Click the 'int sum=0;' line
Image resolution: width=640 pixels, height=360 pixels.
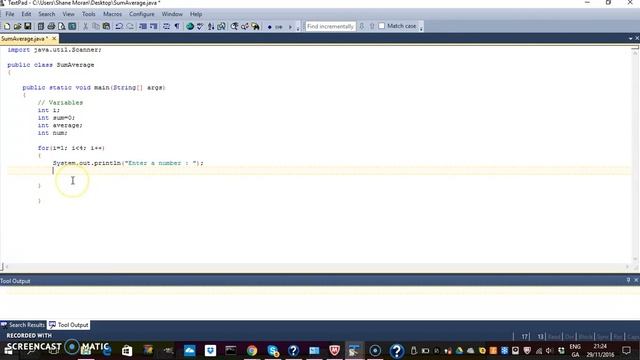pos(56,118)
